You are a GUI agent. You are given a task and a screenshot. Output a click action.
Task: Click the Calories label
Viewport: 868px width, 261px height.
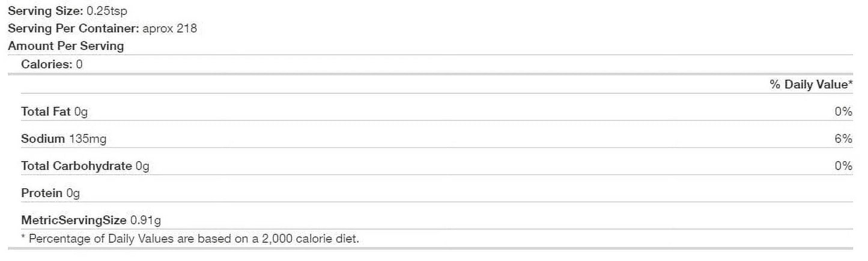click(46, 64)
